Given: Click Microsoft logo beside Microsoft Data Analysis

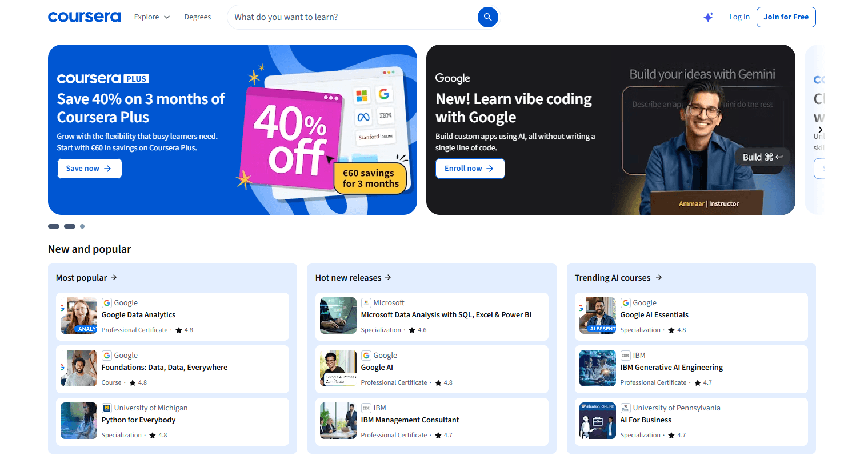Looking at the screenshot, I should click(x=366, y=303).
